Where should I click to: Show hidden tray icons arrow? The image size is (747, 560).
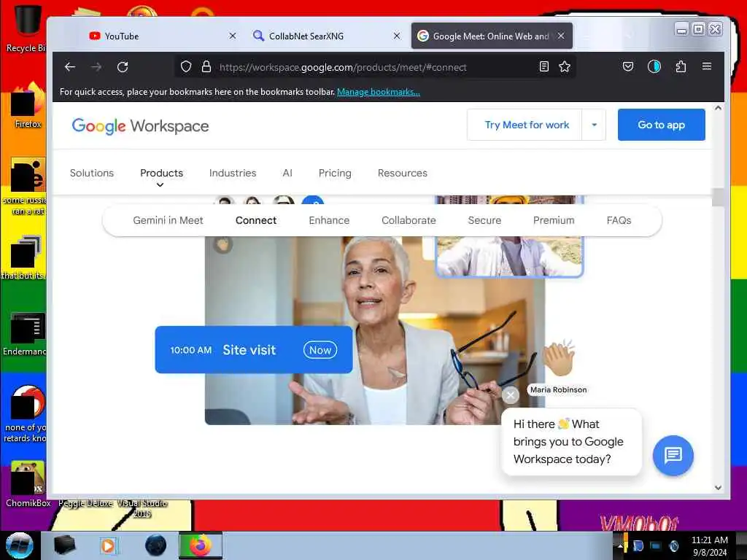pyautogui.click(x=620, y=545)
